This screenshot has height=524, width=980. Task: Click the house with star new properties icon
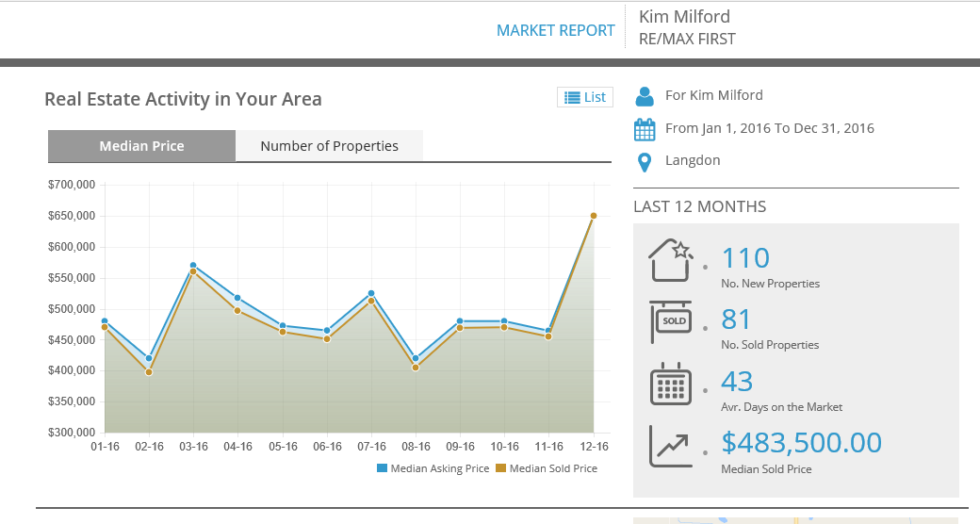670,259
